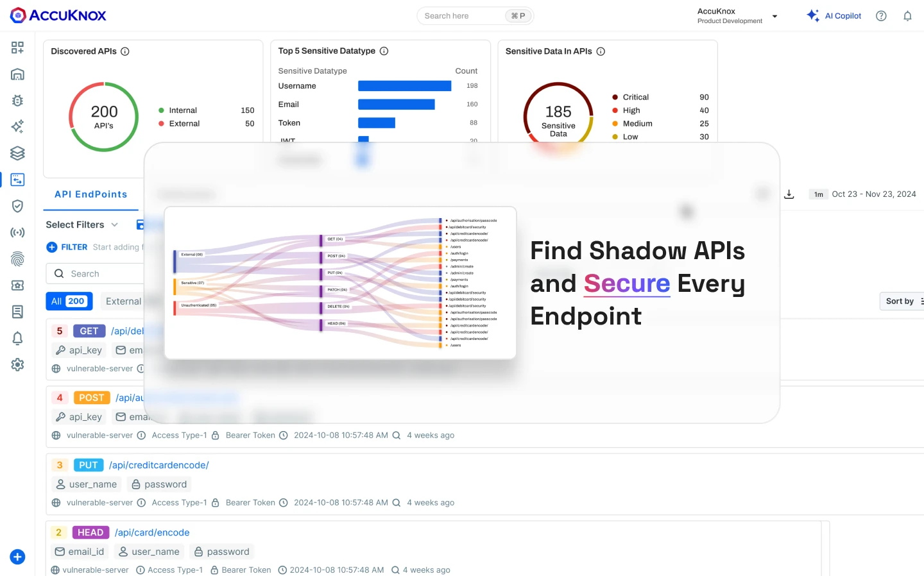Click the blue plus button at sidebar bottom
The height and width of the screenshot is (576, 924).
point(17,557)
